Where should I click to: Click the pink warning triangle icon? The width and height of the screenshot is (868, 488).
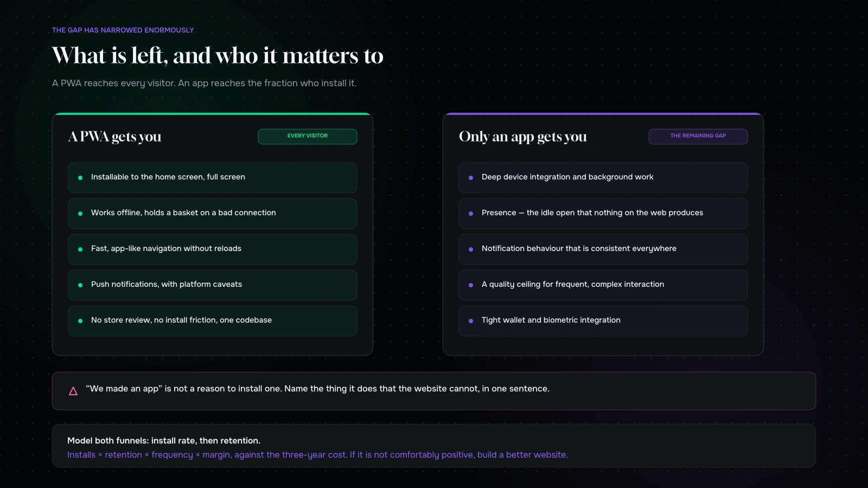(x=73, y=391)
